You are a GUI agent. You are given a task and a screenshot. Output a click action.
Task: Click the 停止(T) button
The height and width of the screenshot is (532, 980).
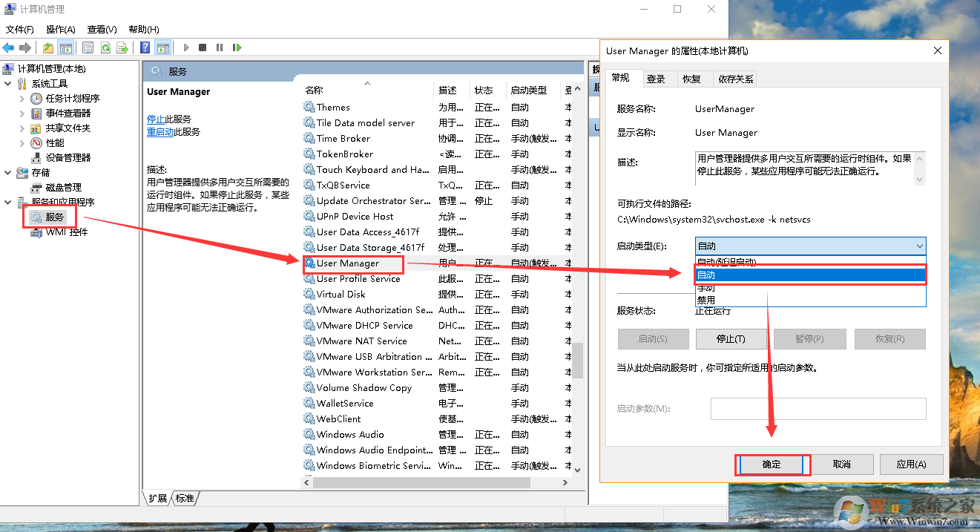[x=731, y=339]
